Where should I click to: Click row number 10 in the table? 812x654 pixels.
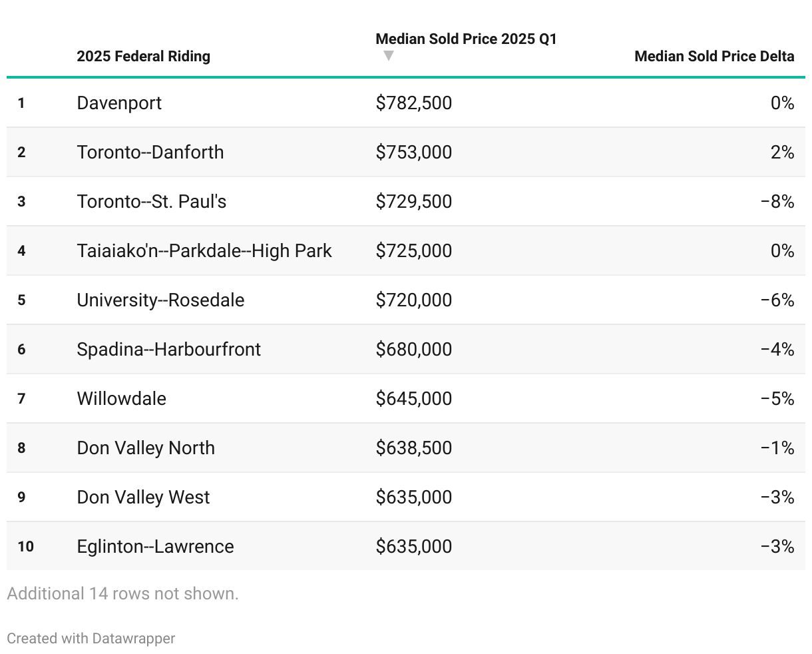pyautogui.click(x=25, y=546)
